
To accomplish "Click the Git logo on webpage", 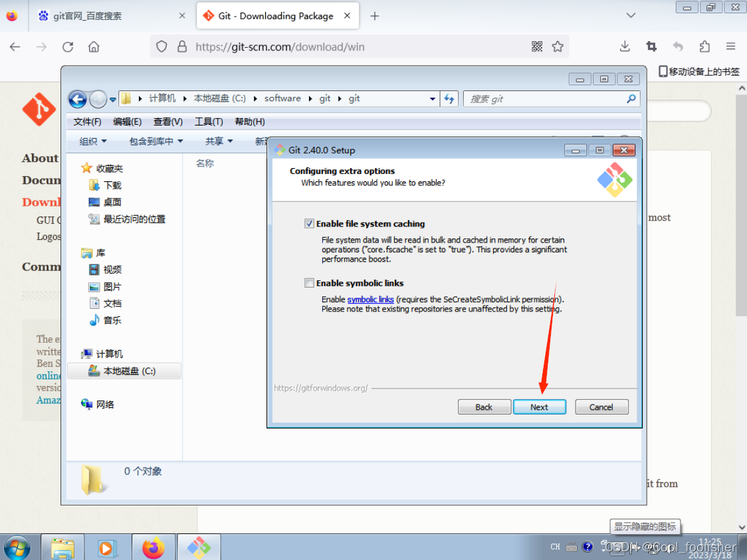I will point(39,110).
